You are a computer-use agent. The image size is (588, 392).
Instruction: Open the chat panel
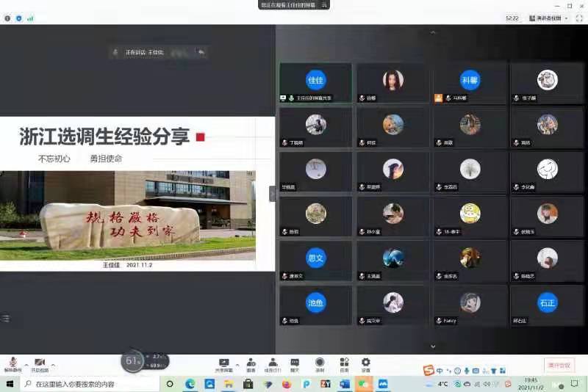(x=295, y=363)
